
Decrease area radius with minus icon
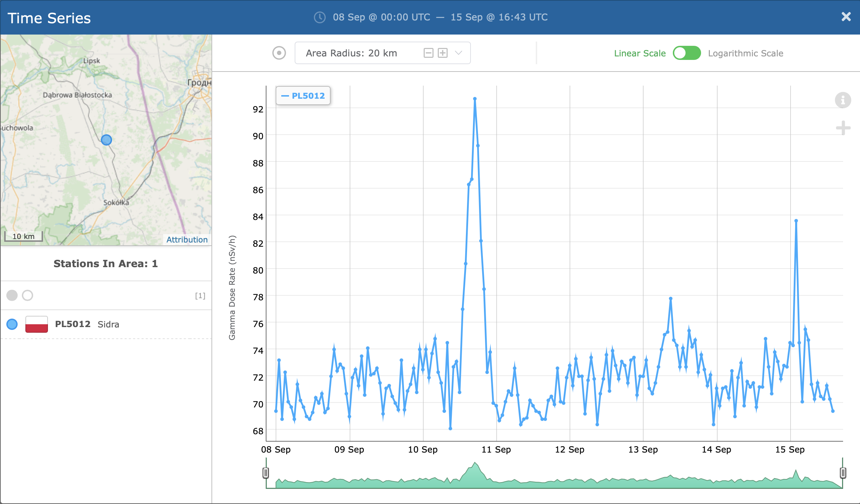428,53
